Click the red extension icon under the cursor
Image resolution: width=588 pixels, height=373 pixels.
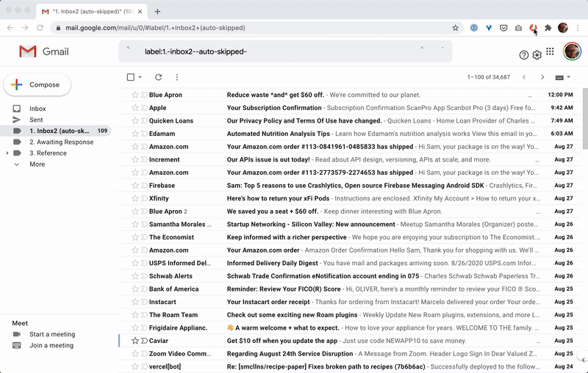tap(533, 28)
